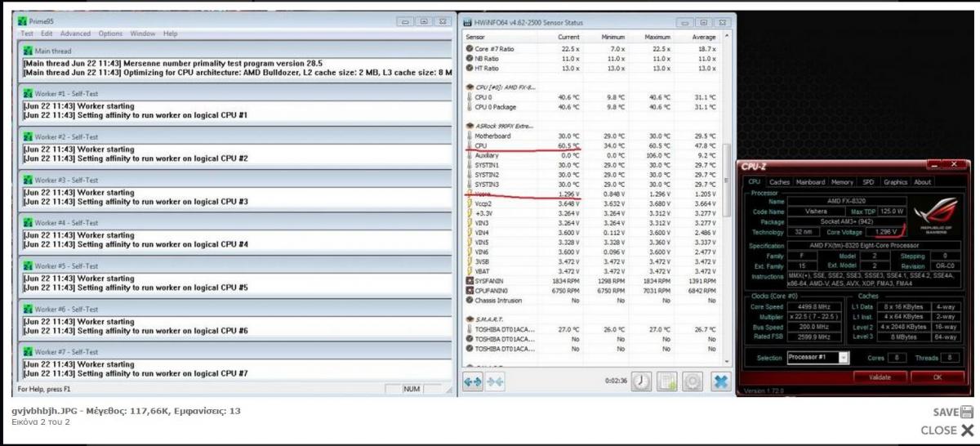Viewport: 980px width, 446px height.
Task: Open the Options menu in Prime95
Action: 110,33
